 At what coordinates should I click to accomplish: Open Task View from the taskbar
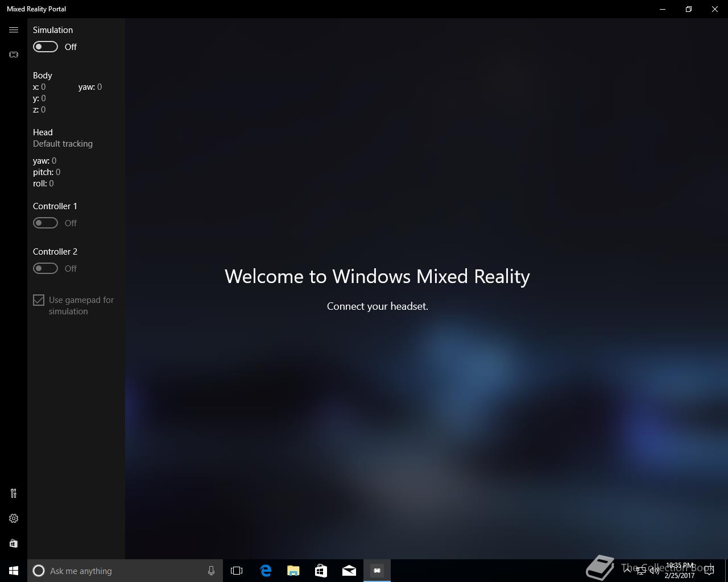click(237, 571)
